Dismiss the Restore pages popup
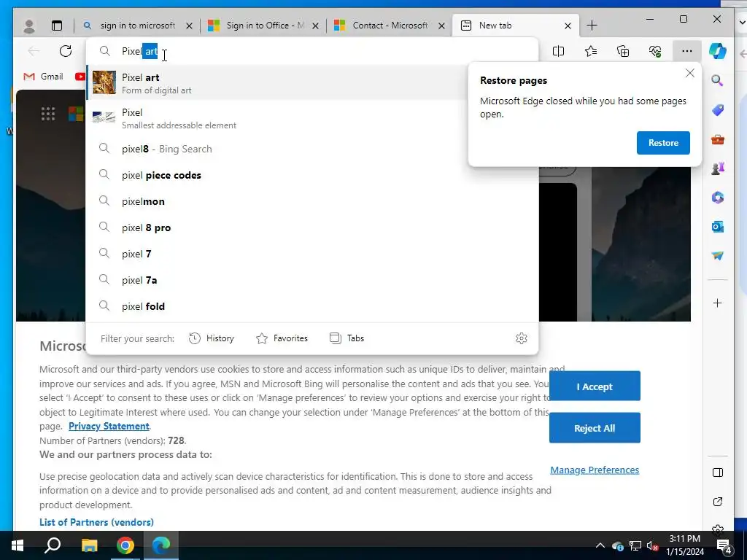This screenshot has width=747, height=560. tap(690, 74)
